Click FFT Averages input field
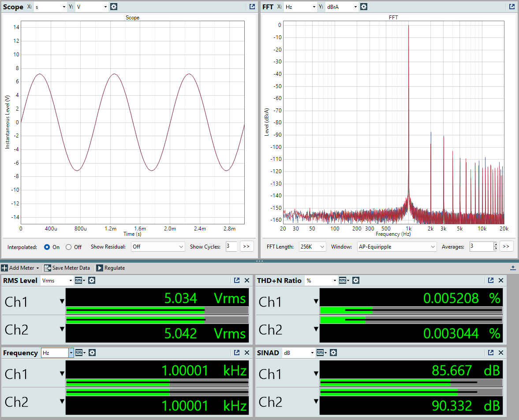This screenshot has width=519, height=420. [x=481, y=246]
